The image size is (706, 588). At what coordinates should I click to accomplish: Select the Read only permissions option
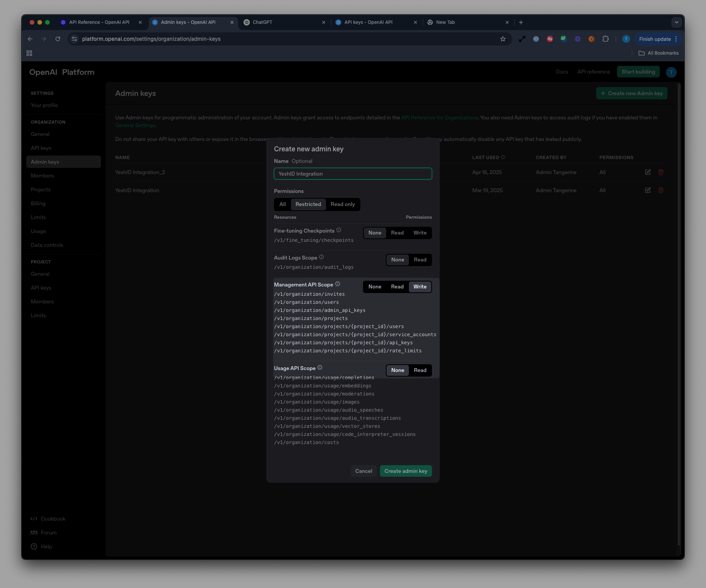[343, 204]
